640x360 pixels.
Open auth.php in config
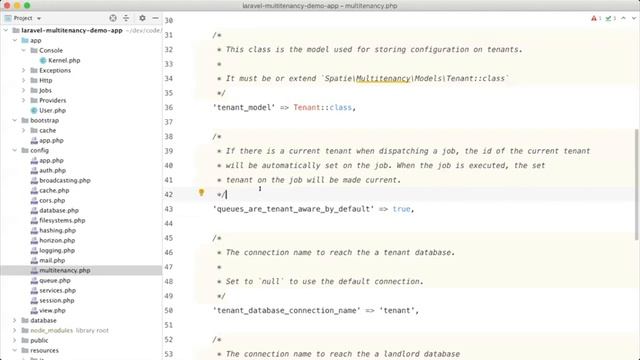coord(52,170)
